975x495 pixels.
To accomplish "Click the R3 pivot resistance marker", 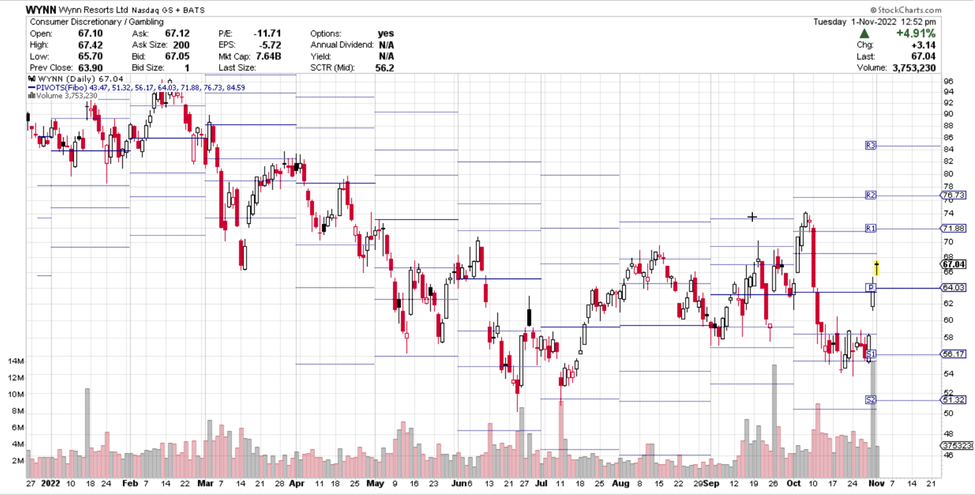I will 871,146.
